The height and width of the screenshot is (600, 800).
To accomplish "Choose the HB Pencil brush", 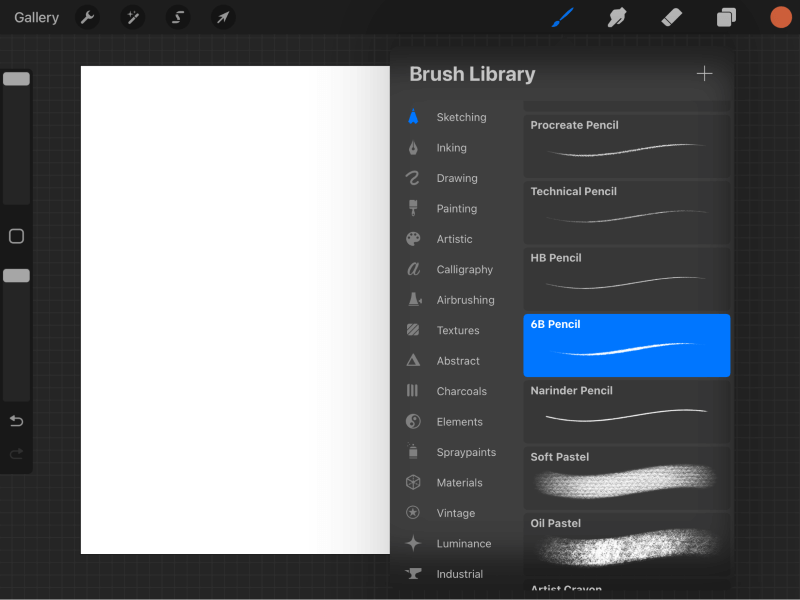I will (627, 279).
